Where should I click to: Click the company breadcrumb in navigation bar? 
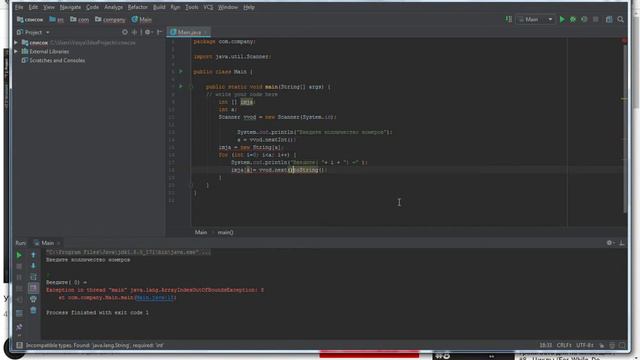[110, 19]
